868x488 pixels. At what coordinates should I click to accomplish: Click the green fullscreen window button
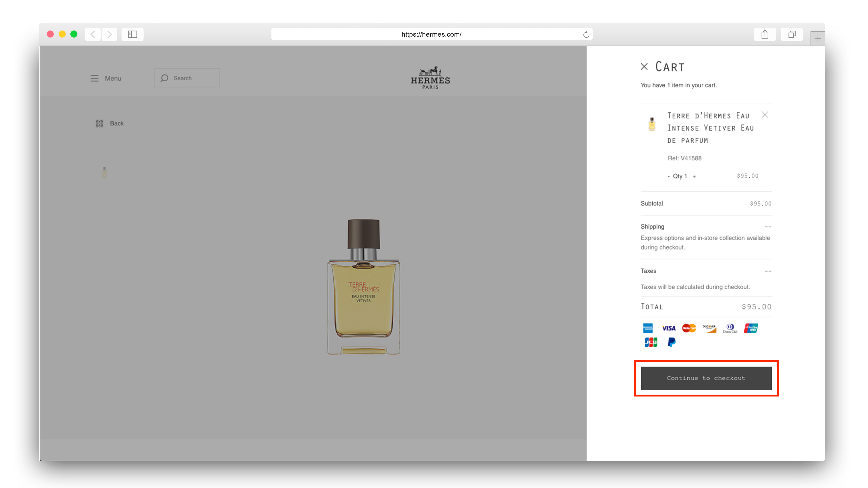[74, 34]
